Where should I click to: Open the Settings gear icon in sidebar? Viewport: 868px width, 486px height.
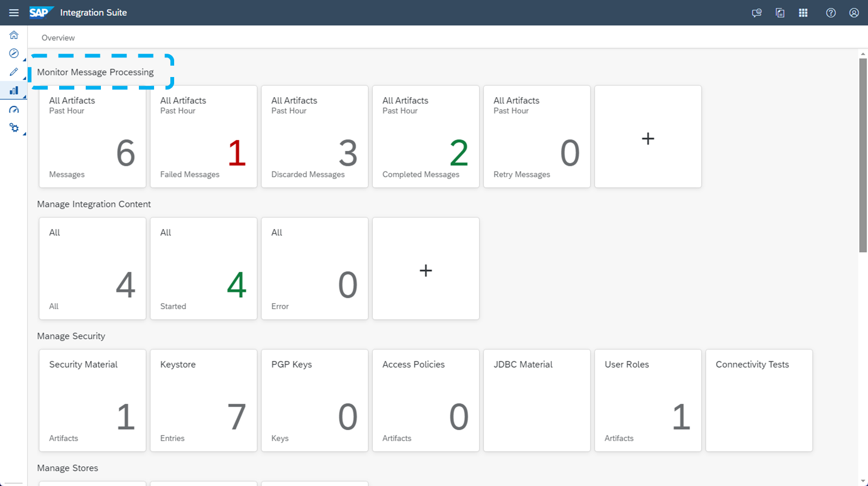click(x=14, y=128)
